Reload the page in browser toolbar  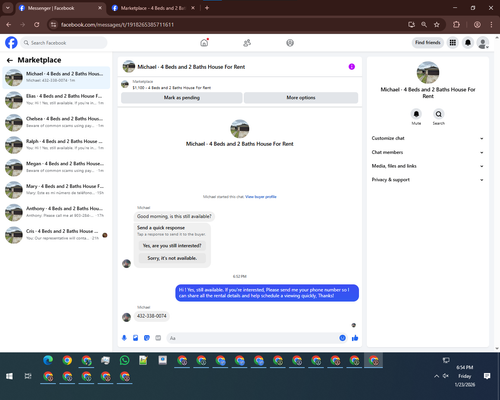point(37,25)
